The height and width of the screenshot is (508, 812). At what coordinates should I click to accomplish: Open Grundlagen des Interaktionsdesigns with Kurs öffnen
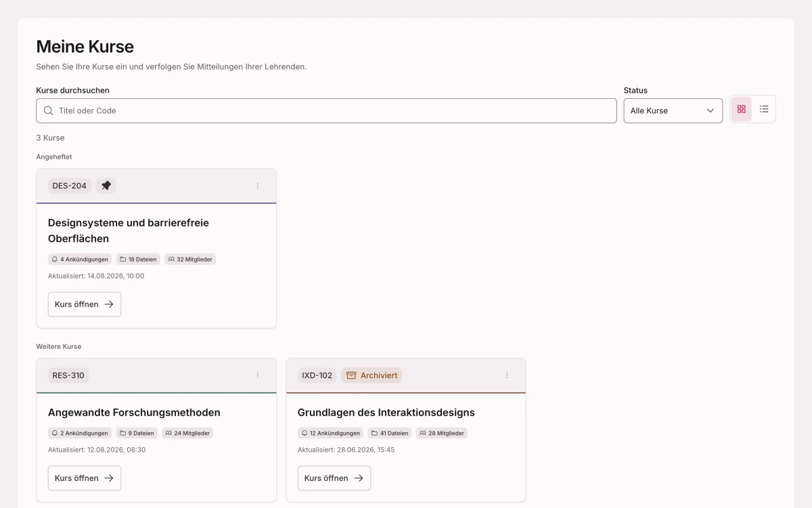334,478
